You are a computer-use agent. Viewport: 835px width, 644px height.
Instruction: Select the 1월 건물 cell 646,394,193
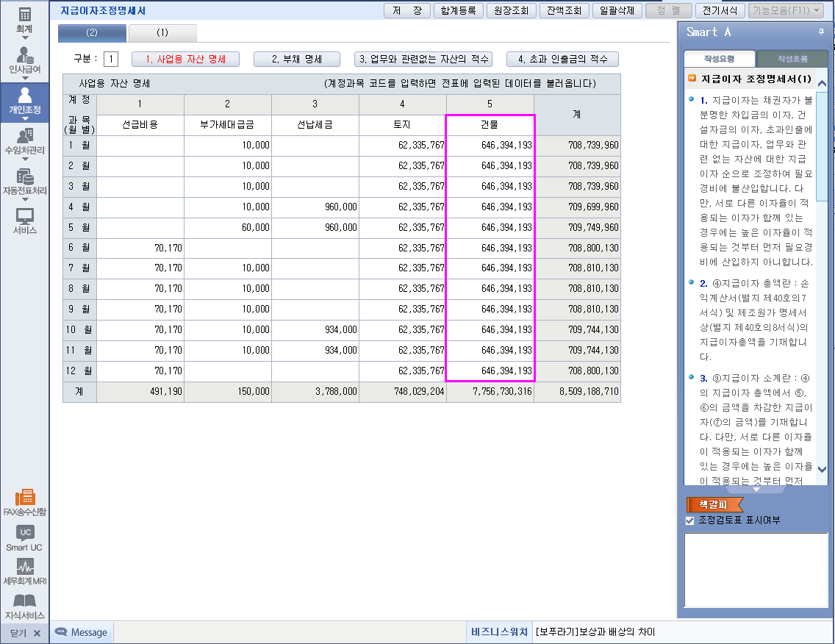pyautogui.click(x=490, y=146)
